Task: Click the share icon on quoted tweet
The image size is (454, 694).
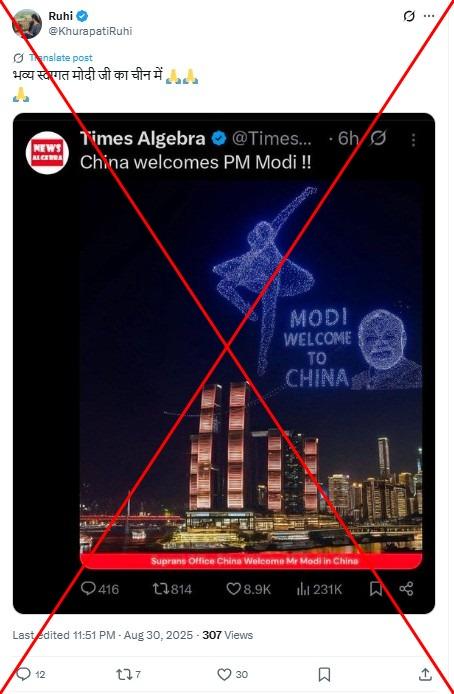Action: pyautogui.click(x=406, y=589)
